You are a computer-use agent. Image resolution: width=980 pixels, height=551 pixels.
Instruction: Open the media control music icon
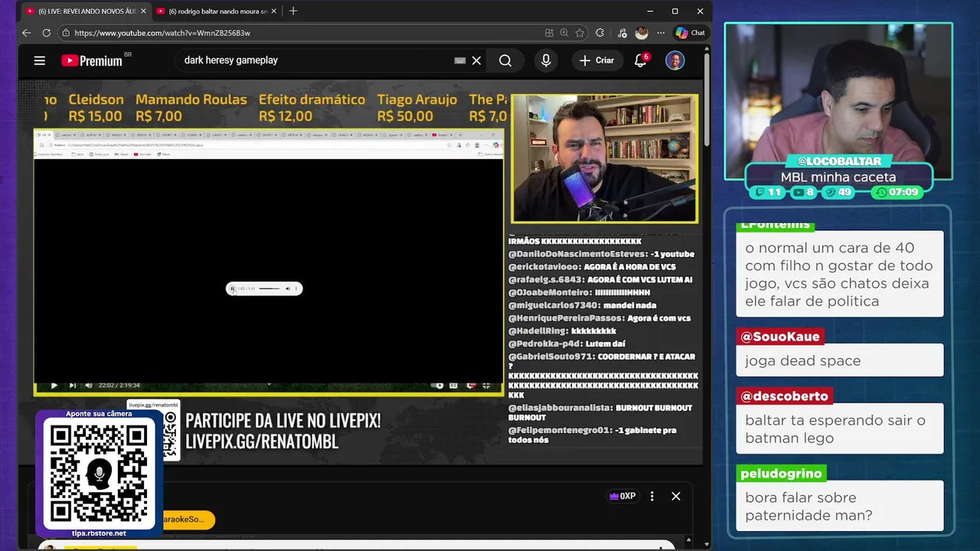(x=622, y=33)
